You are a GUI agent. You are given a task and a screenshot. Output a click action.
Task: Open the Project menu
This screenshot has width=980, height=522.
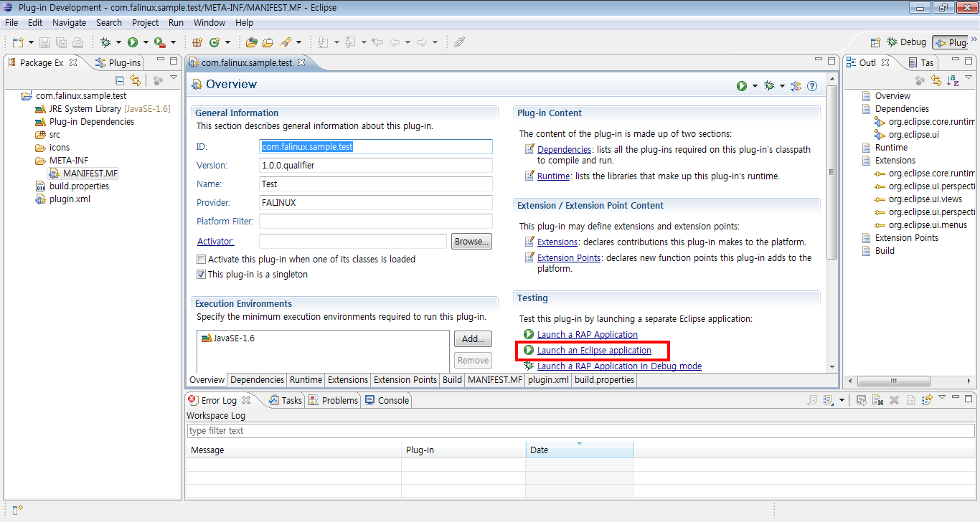point(145,23)
